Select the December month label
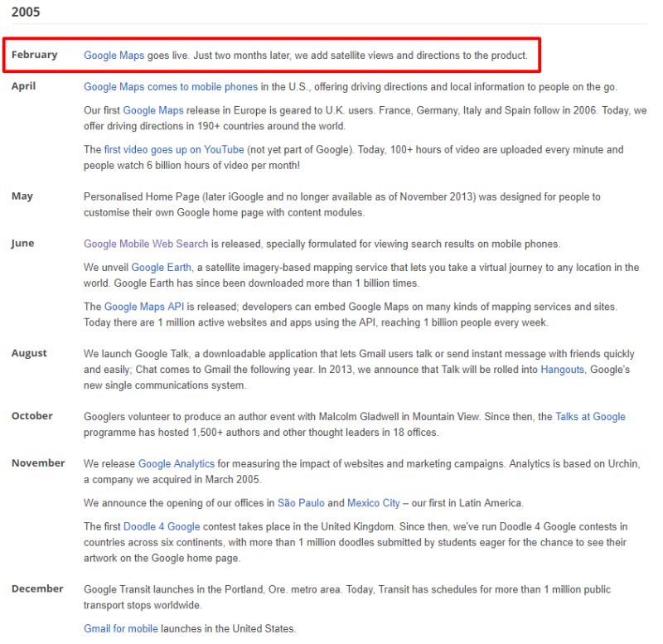This screenshot has height=644, width=663. coord(37,588)
